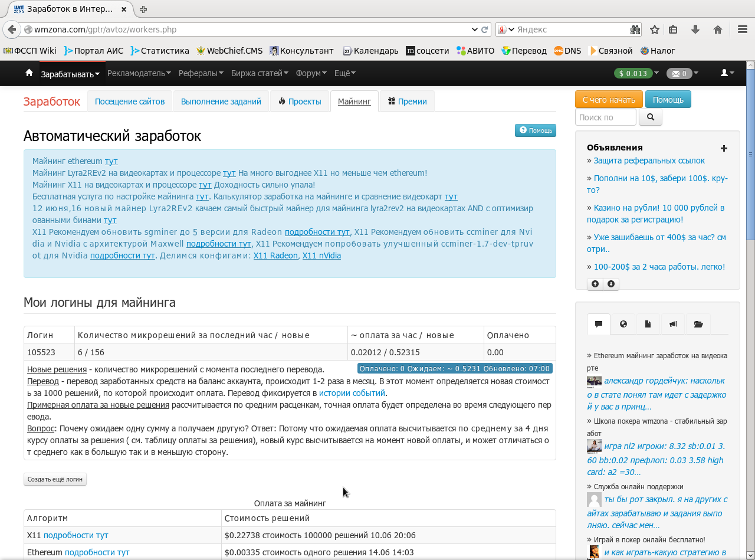Open the globe tab in sidebar widget
This screenshot has width=755, height=560.
tap(623, 324)
